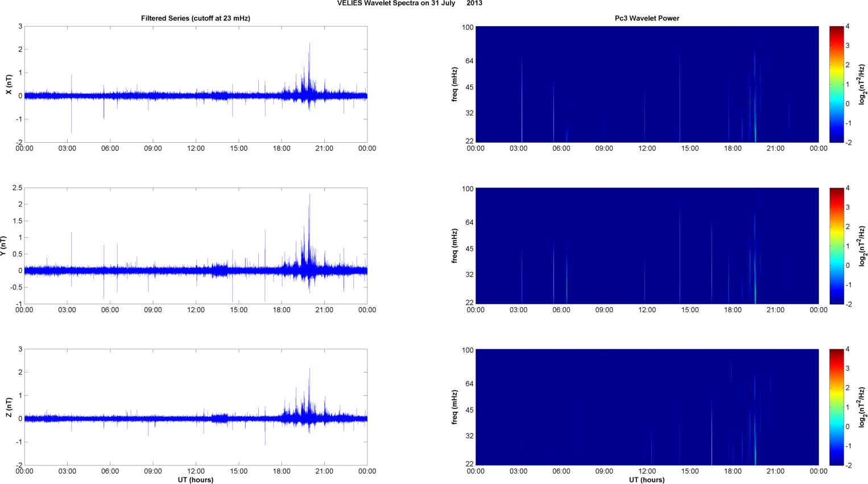The width and height of the screenshot is (868, 484).
Task: Click the "-0.5" tick on the Y series axis
Action: pyautogui.click(x=16, y=287)
